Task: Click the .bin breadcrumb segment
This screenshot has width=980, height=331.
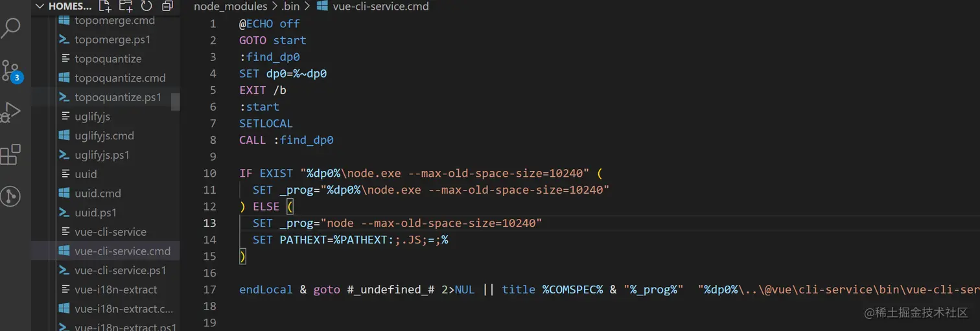Action: click(292, 6)
